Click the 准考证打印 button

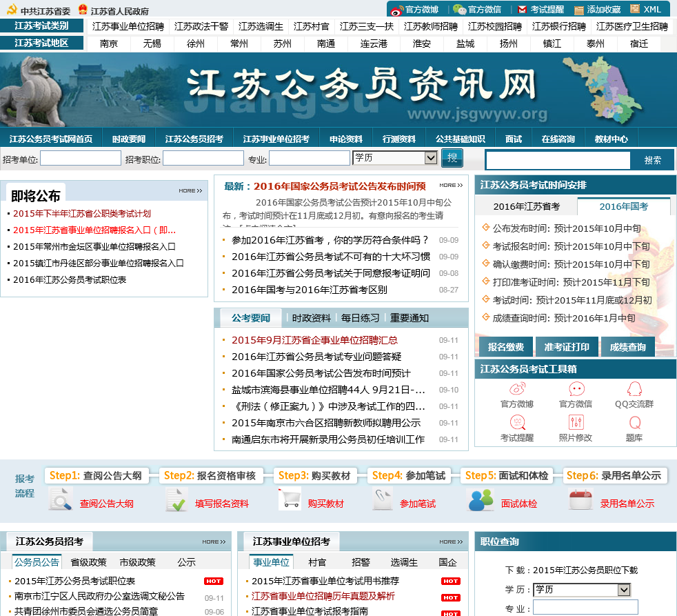(x=567, y=347)
